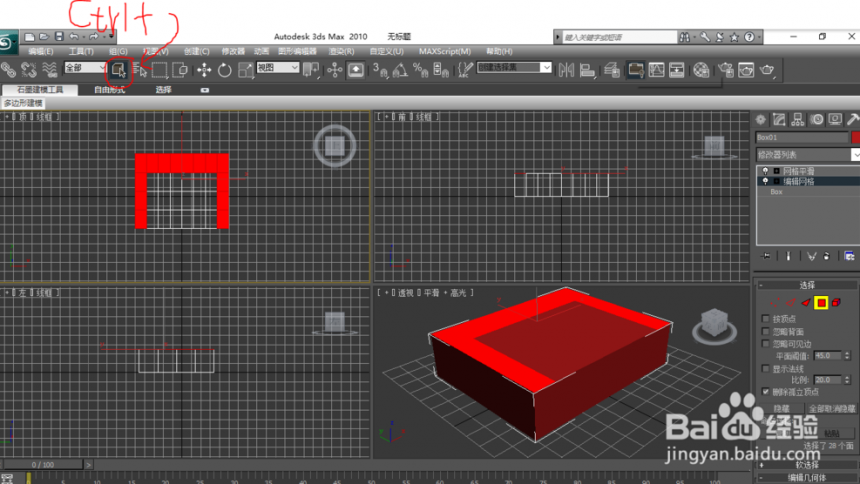Toggle the Graphite Modeling Tools ribbon icon
Screen dimensions: 860x484
(635, 70)
